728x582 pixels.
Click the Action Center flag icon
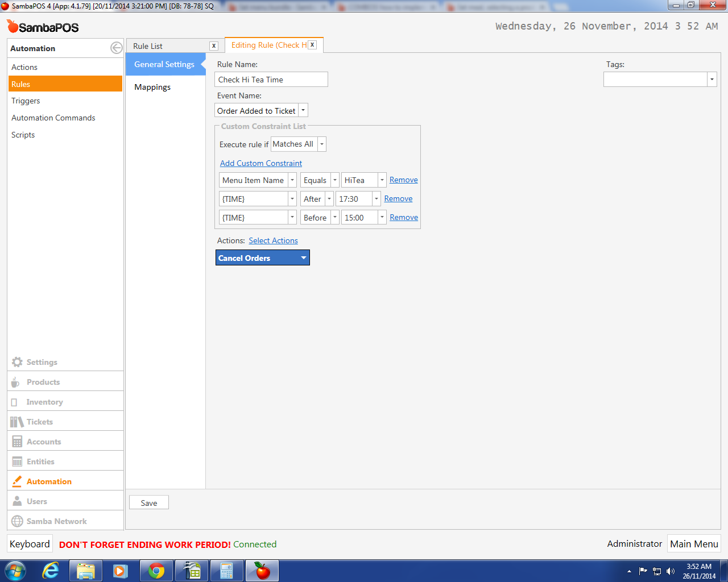tap(643, 571)
